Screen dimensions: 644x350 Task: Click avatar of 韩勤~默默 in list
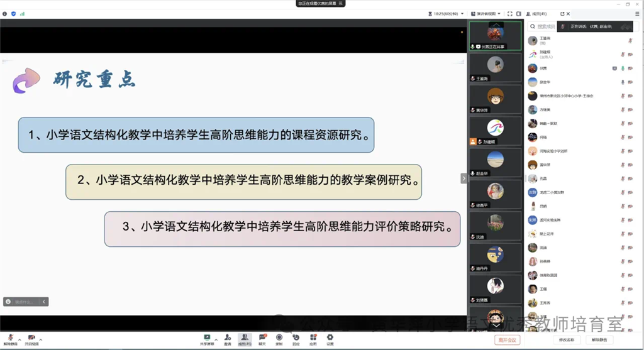533,124
